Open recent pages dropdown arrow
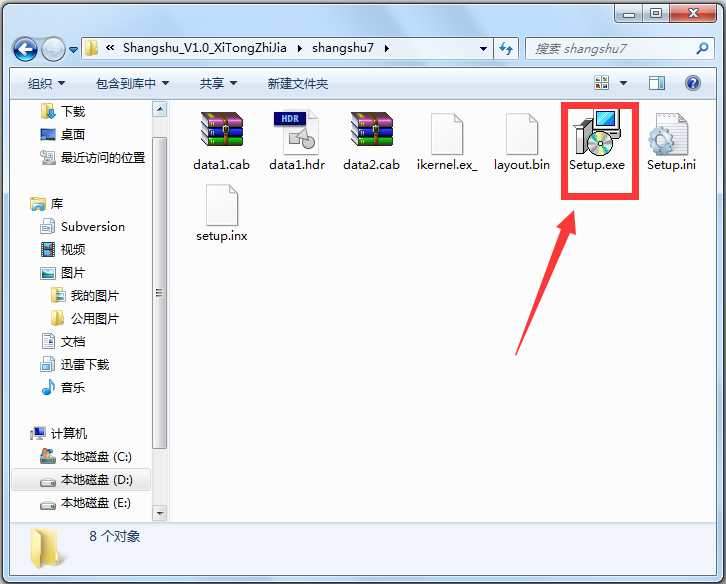Image resolution: width=726 pixels, height=584 pixels. [x=73, y=50]
